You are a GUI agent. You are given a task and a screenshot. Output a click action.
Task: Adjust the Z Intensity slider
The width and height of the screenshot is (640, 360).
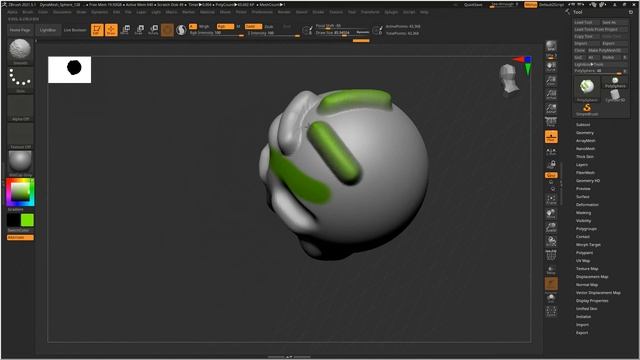point(273,33)
